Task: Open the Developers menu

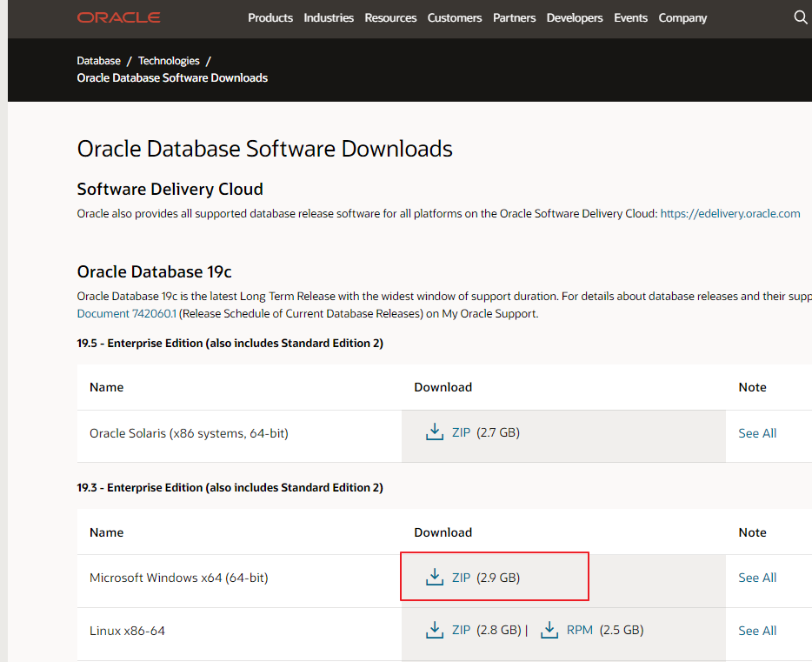Action: pos(575,17)
